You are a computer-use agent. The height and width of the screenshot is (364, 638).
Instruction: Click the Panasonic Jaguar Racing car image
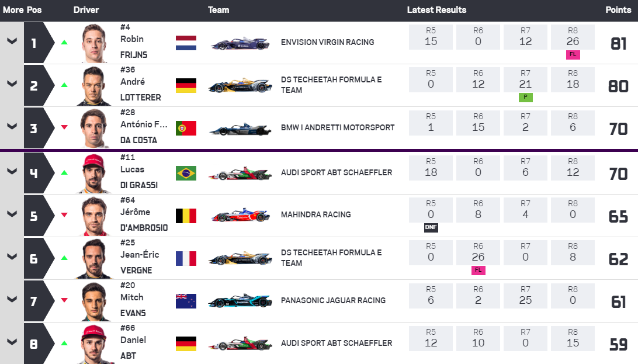pyautogui.click(x=241, y=301)
